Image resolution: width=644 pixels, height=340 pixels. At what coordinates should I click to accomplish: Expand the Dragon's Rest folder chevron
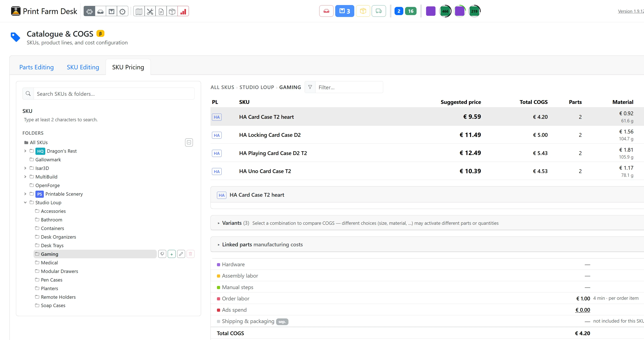point(25,151)
